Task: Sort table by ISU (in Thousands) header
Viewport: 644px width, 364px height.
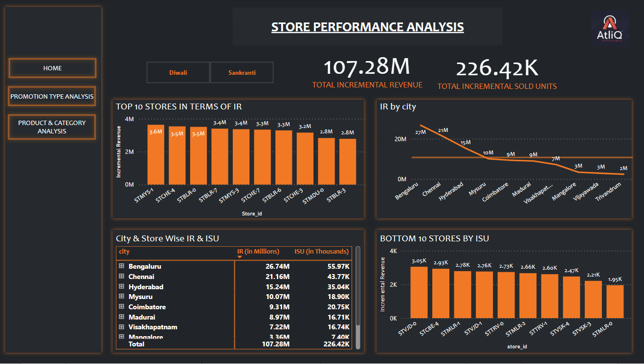Action: 321,252
